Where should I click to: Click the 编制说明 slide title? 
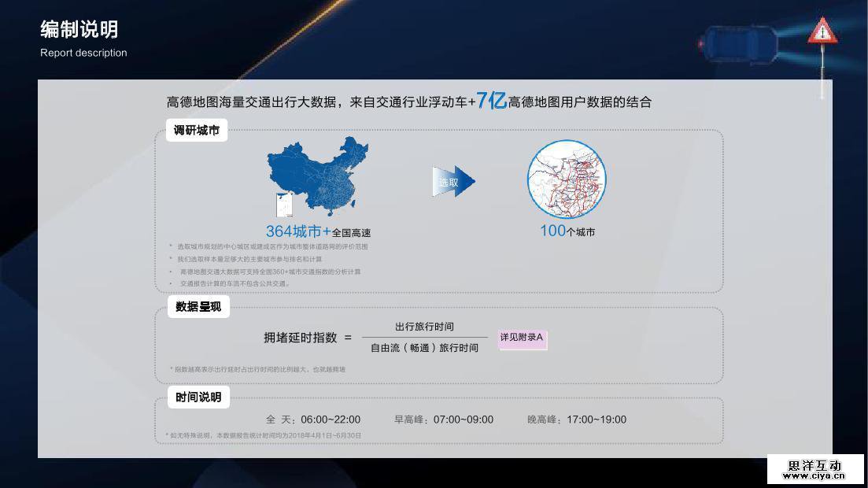[79, 30]
